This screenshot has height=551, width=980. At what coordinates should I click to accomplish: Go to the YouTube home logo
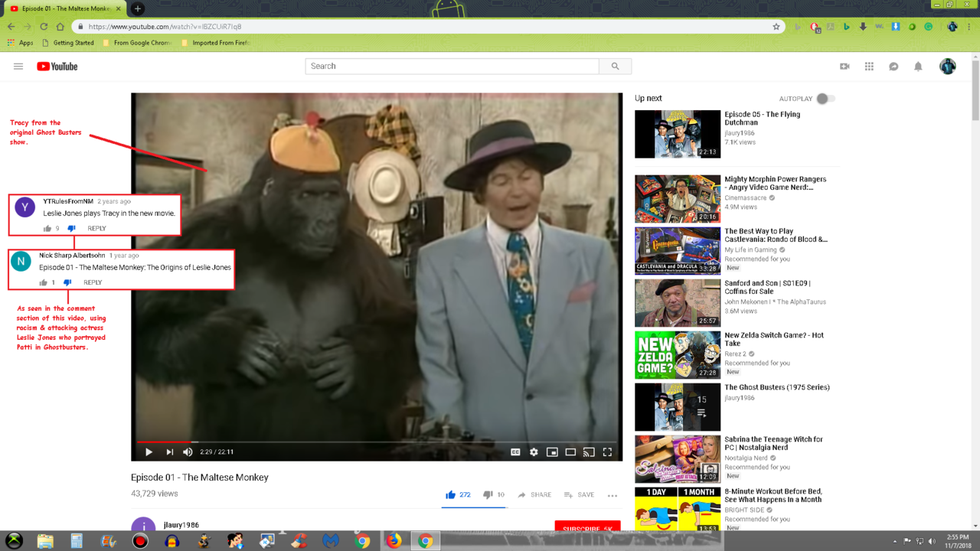[57, 67]
